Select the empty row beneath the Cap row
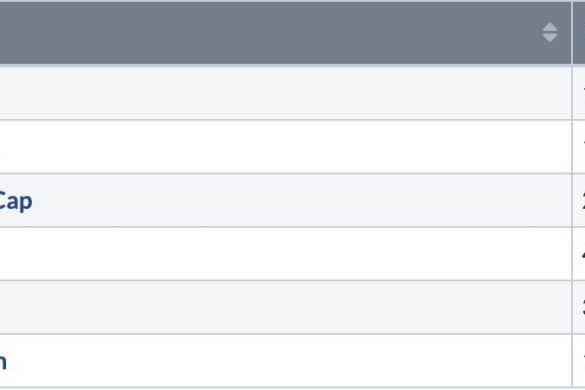Viewport: 585px width, 390px height. 285,254
